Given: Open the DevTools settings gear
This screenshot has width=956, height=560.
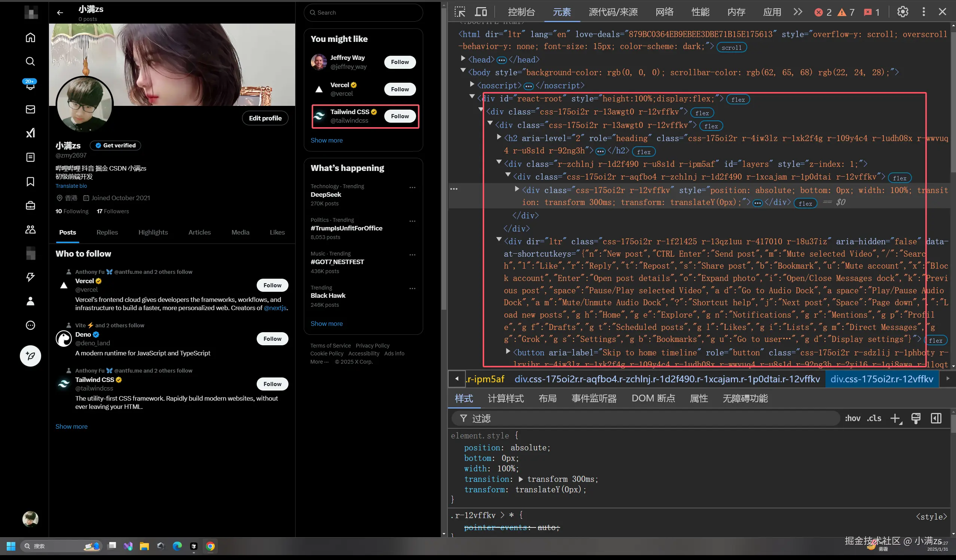Looking at the screenshot, I should 902,12.
